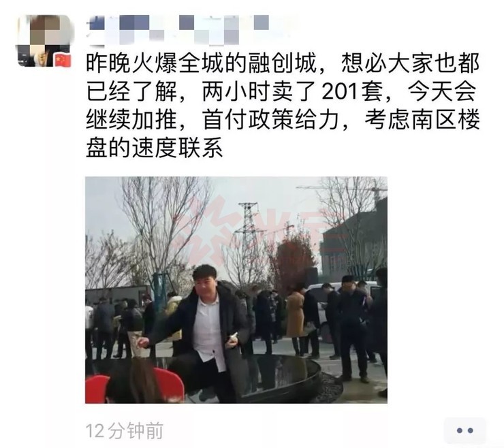Click the last text line 盘的速度联系

[x=155, y=148]
